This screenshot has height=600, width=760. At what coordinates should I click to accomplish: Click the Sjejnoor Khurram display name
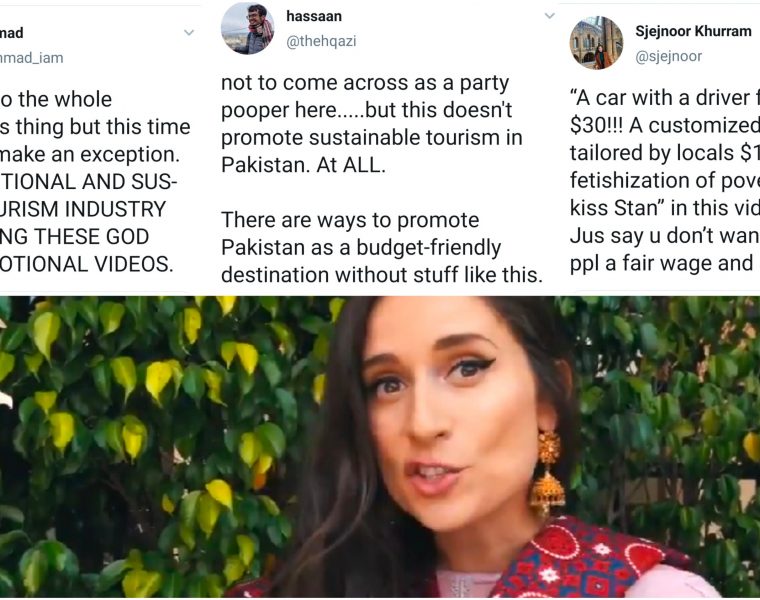pyautogui.click(x=693, y=31)
